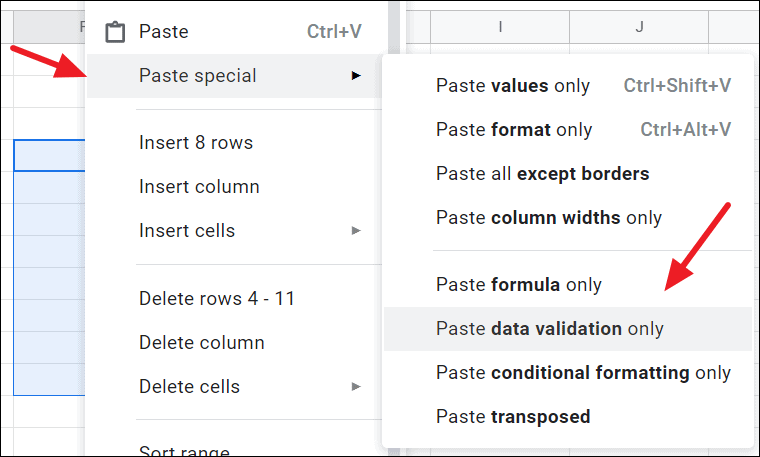
Task: Select Paste formula only
Action: 518,285
